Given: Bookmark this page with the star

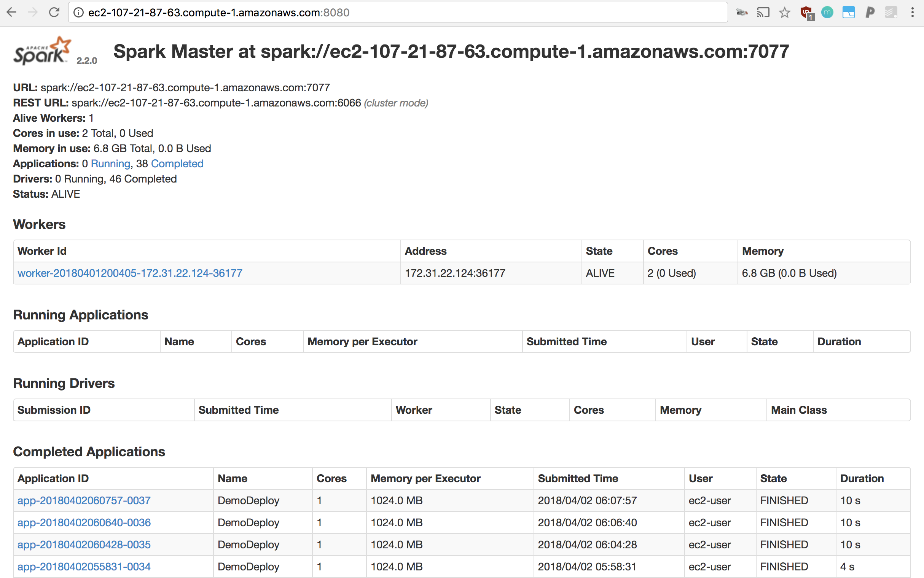Looking at the screenshot, I should click(x=784, y=13).
